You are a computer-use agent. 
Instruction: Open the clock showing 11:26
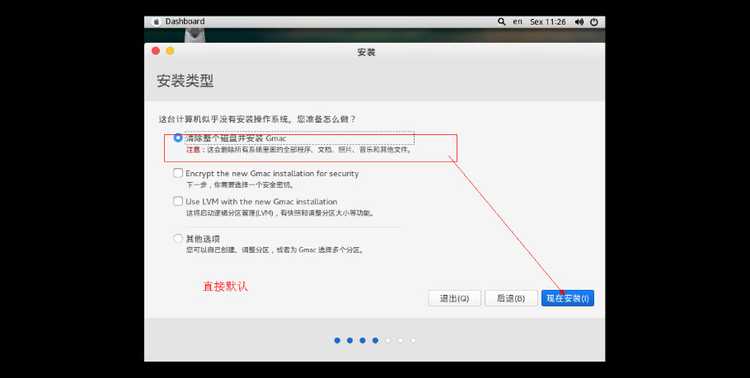point(548,22)
